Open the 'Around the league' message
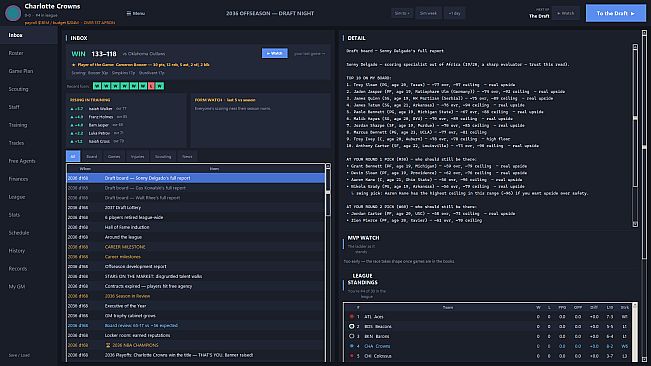The width and height of the screenshot is (651, 366). pos(196,237)
